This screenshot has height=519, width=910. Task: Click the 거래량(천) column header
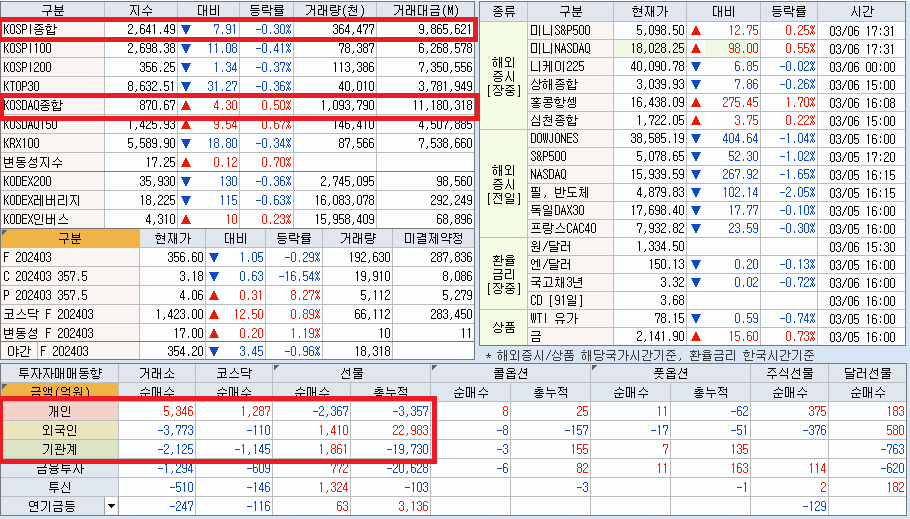click(337, 10)
